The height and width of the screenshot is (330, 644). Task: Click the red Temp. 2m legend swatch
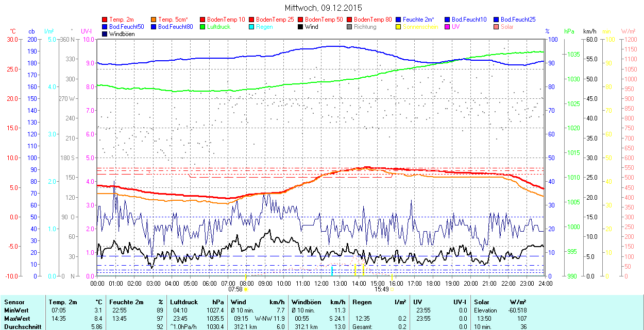[105, 20]
